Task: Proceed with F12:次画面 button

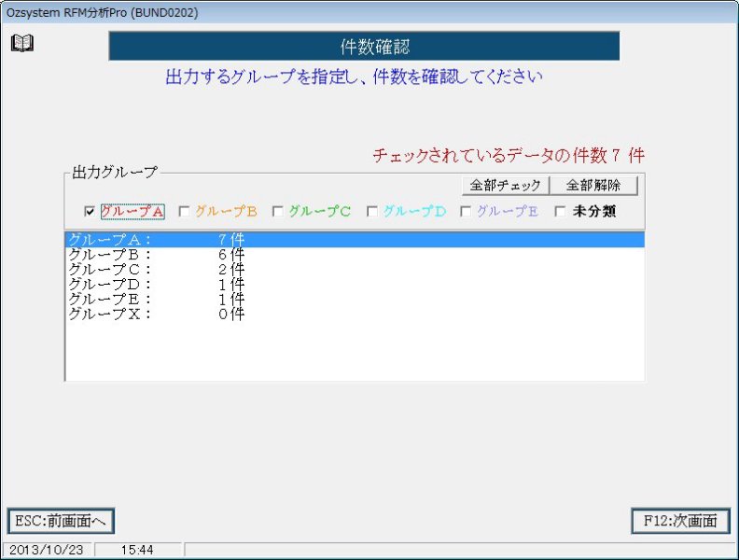Action: point(680,521)
